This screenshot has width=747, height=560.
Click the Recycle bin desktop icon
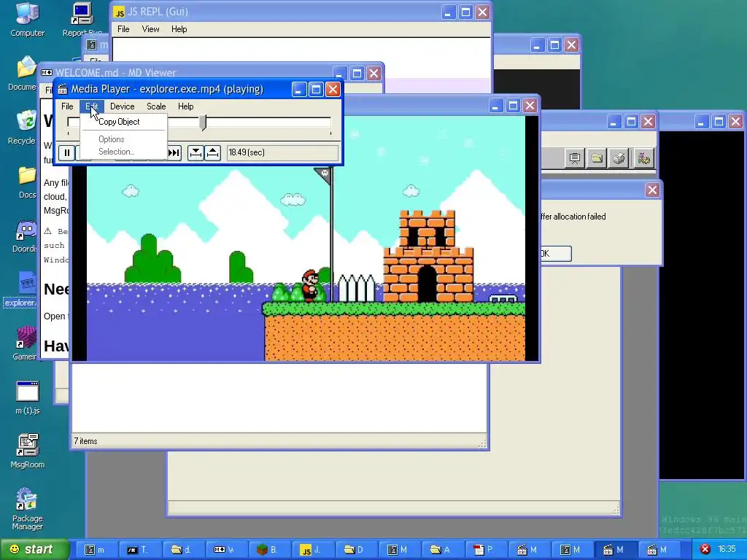click(x=24, y=128)
